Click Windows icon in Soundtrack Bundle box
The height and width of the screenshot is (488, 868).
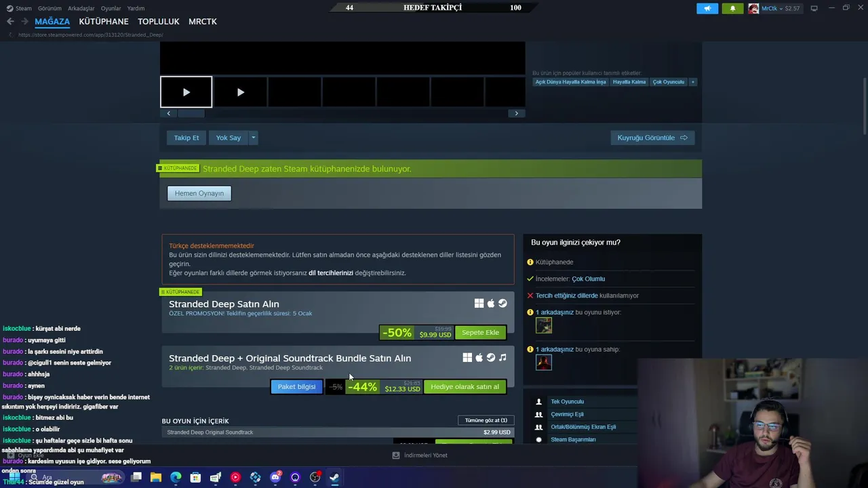[467, 358]
